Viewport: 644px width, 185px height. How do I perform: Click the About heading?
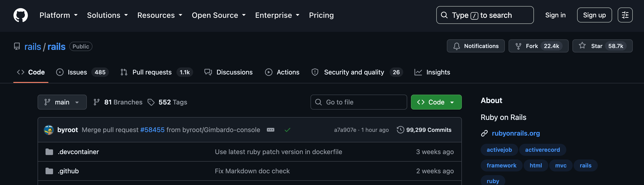click(491, 100)
